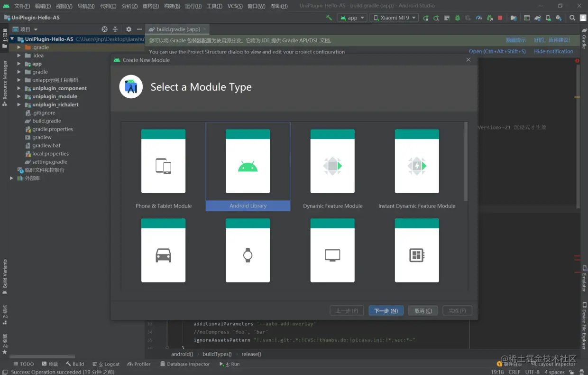The image size is (588, 375).
Task: Open the 构建(B) menu
Action: [x=172, y=6]
